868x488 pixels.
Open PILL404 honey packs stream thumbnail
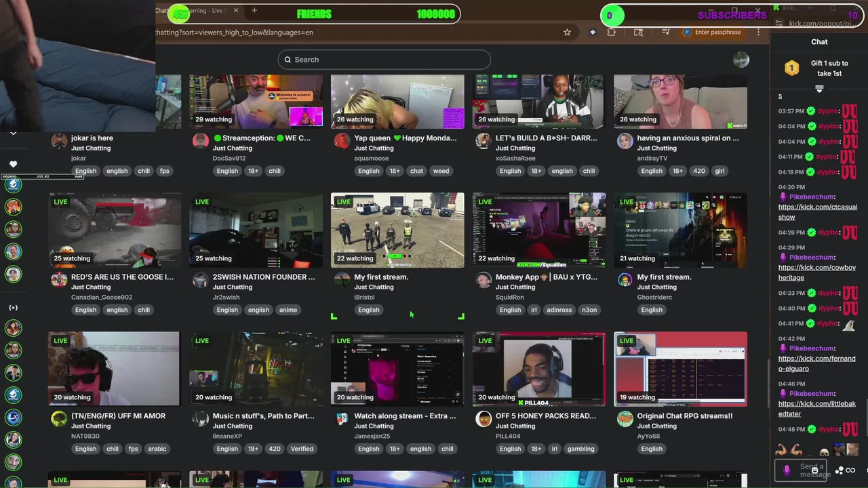click(539, 369)
